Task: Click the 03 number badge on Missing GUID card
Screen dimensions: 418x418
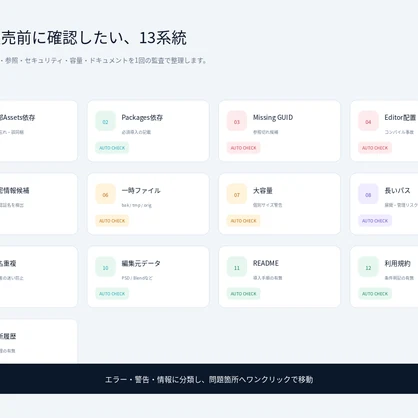Action: (x=237, y=121)
